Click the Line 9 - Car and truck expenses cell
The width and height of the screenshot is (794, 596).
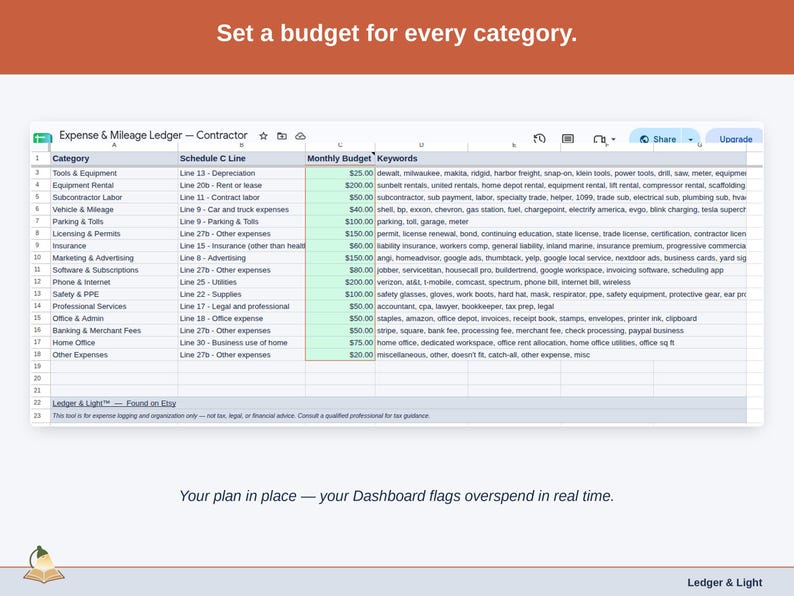tap(242, 210)
